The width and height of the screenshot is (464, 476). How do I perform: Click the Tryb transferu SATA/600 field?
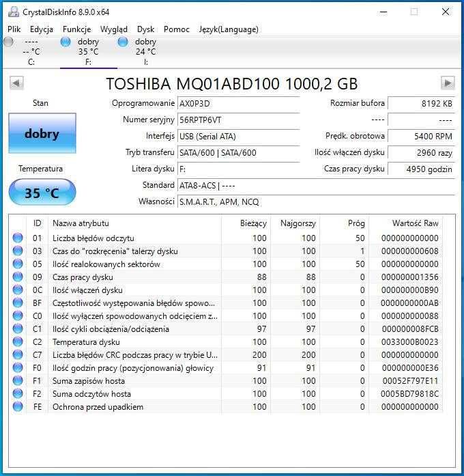click(x=238, y=153)
